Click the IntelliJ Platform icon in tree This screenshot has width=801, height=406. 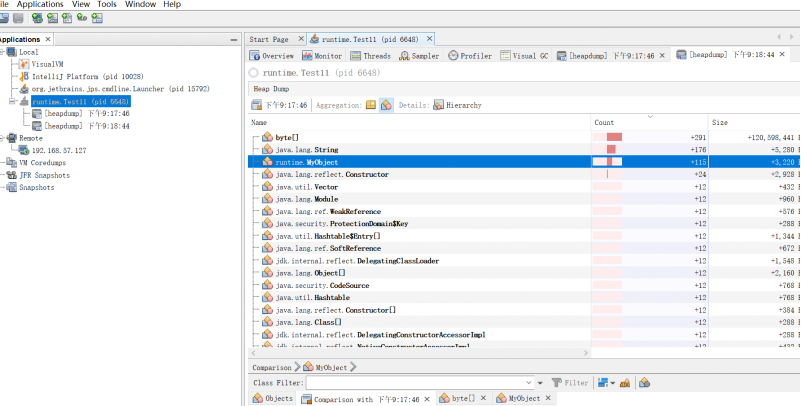(x=24, y=76)
